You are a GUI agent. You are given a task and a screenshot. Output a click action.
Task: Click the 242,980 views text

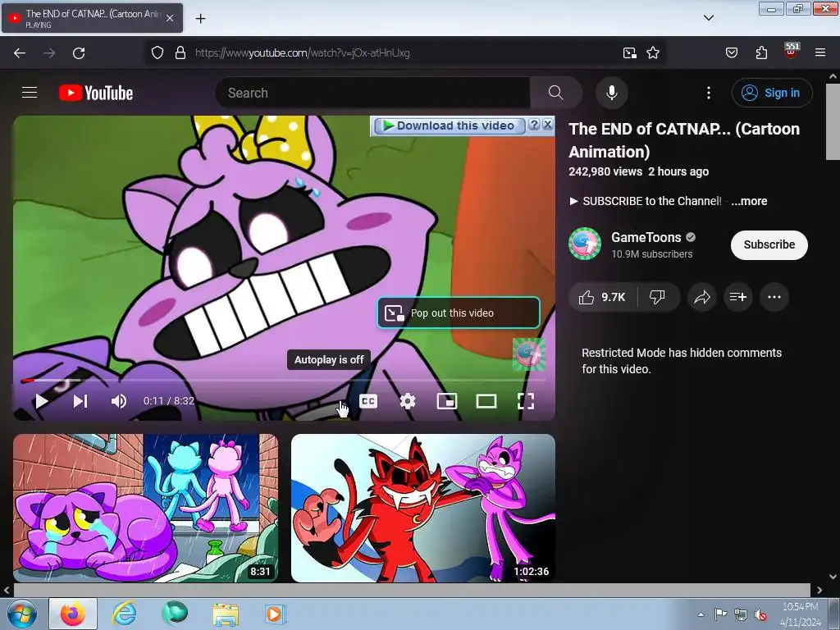[605, 172]
